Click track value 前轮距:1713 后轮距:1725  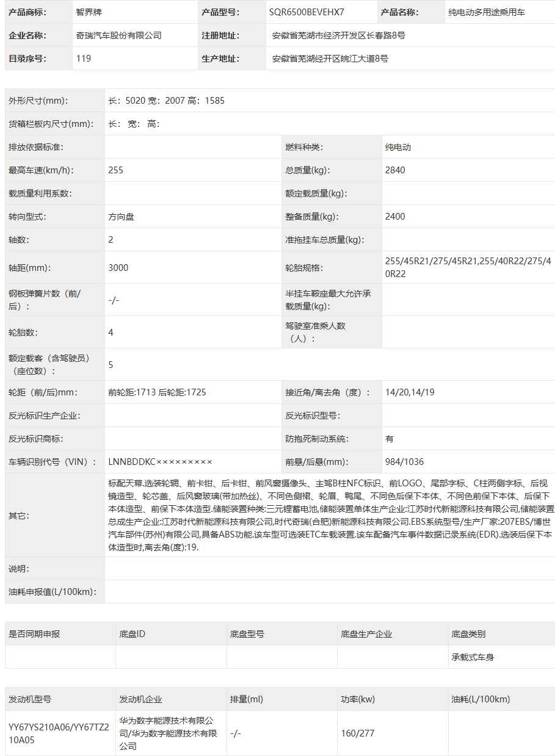[x=157, y=392]
